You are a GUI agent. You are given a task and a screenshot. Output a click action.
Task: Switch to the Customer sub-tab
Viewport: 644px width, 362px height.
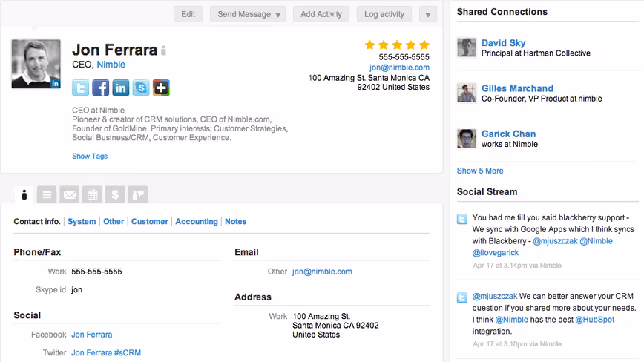point(150,221)
